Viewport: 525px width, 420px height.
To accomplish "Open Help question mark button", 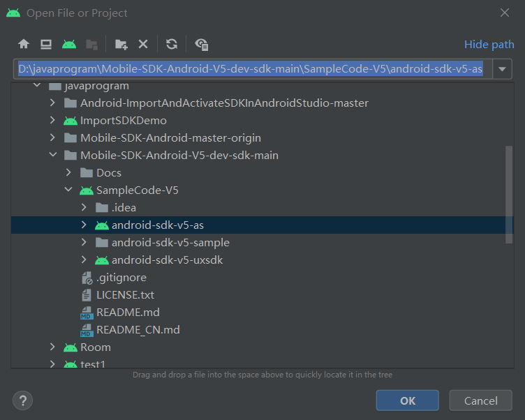I will point(23,400).
